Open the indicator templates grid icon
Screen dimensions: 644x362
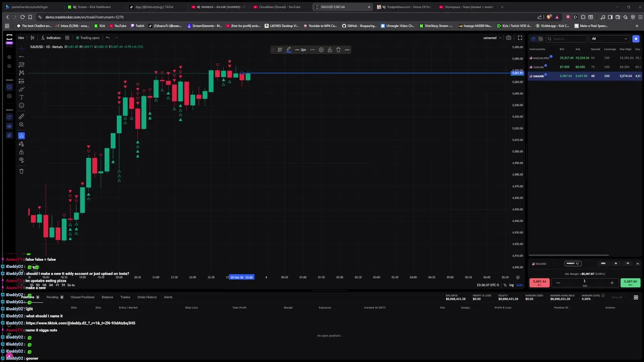(67, 38)
